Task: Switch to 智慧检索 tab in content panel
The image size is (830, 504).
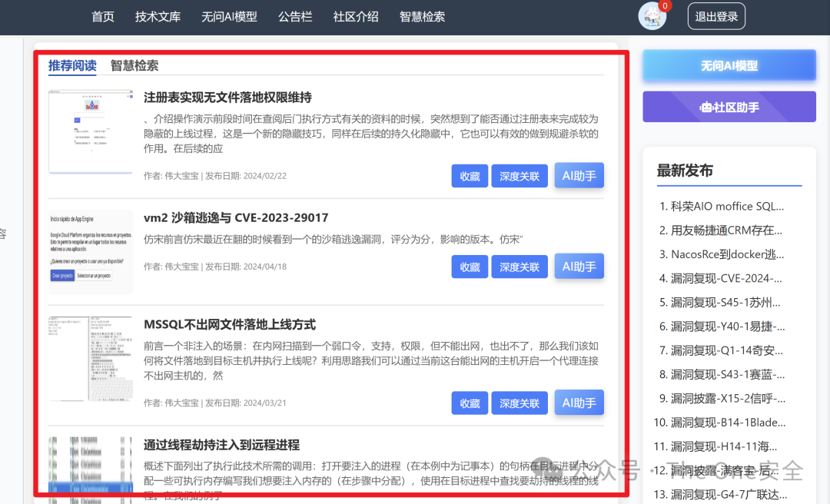Action: pos(134,65)
